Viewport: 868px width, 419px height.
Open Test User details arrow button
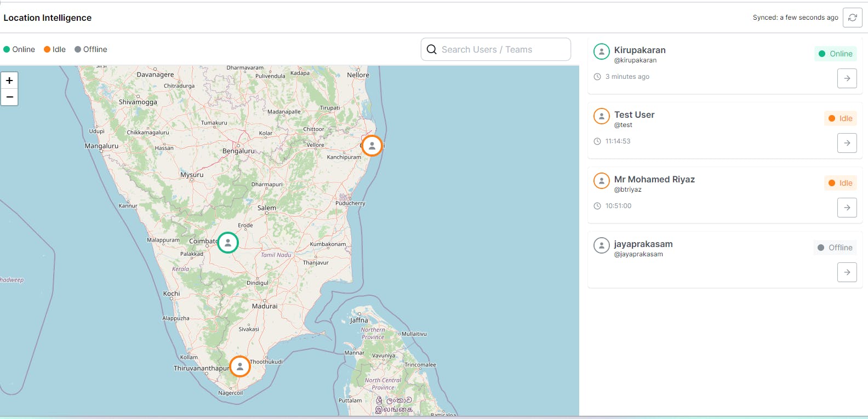(x=847, y=143)
